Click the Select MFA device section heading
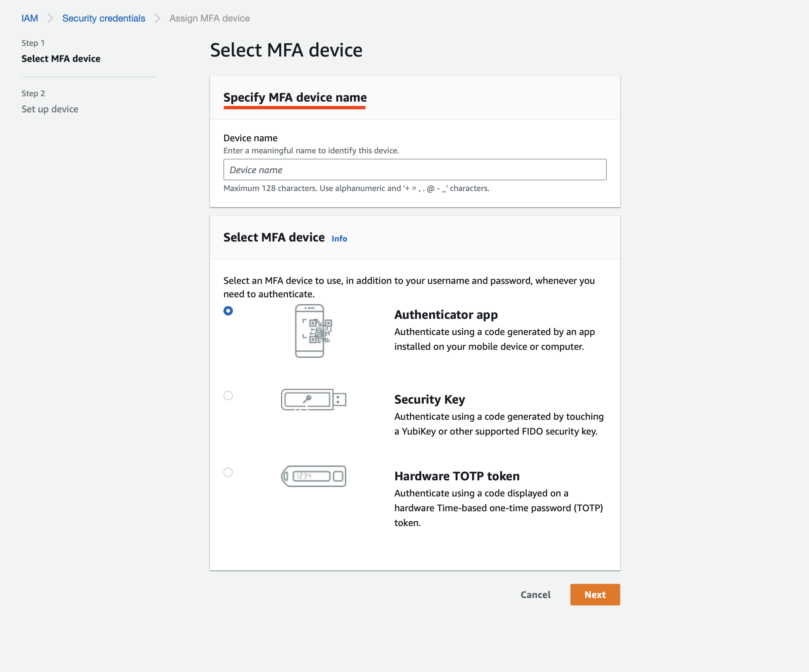Image resolution: width=809 pixels, height=672 pixels. 274,237
